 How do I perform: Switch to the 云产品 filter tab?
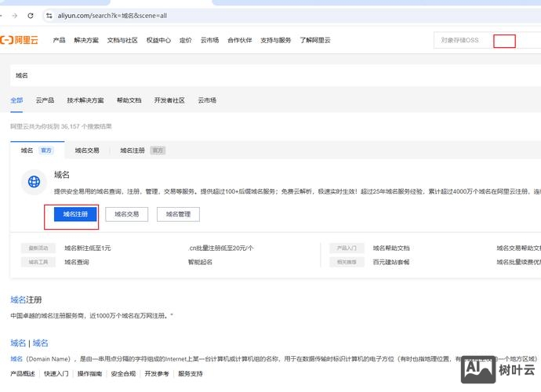tap(45, 100)
